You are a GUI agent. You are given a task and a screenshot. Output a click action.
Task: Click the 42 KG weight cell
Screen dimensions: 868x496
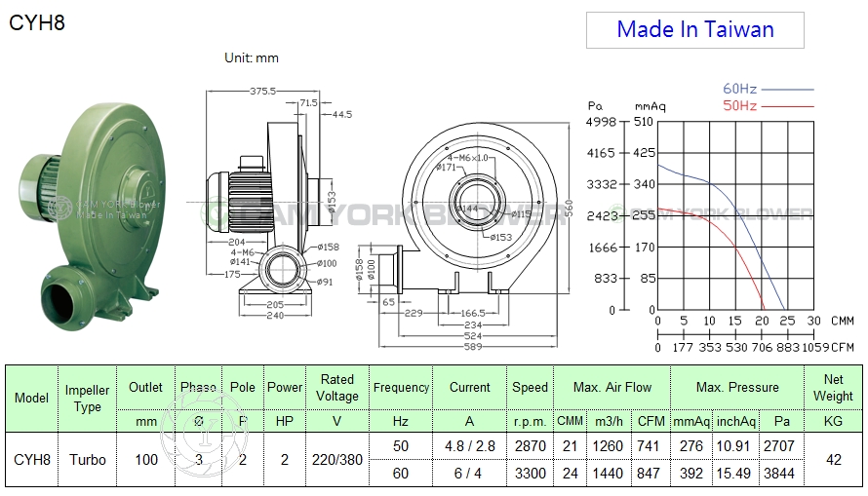(x=833, y=460)
